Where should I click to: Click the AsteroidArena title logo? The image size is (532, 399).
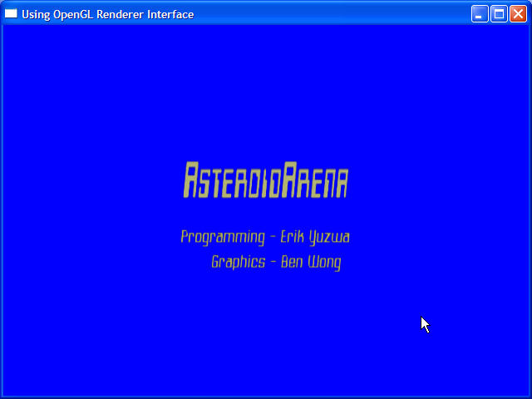(266, 180)
